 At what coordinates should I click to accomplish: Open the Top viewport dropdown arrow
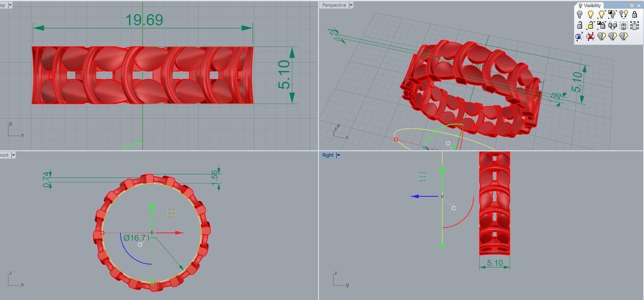[x=10, y=5]
